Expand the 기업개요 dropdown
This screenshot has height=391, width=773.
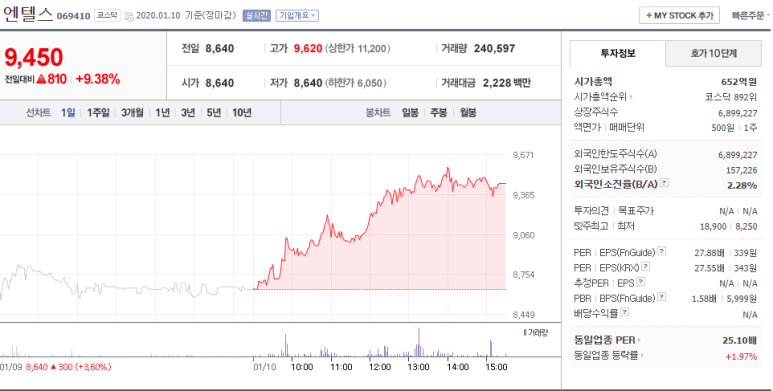[297, 15]
